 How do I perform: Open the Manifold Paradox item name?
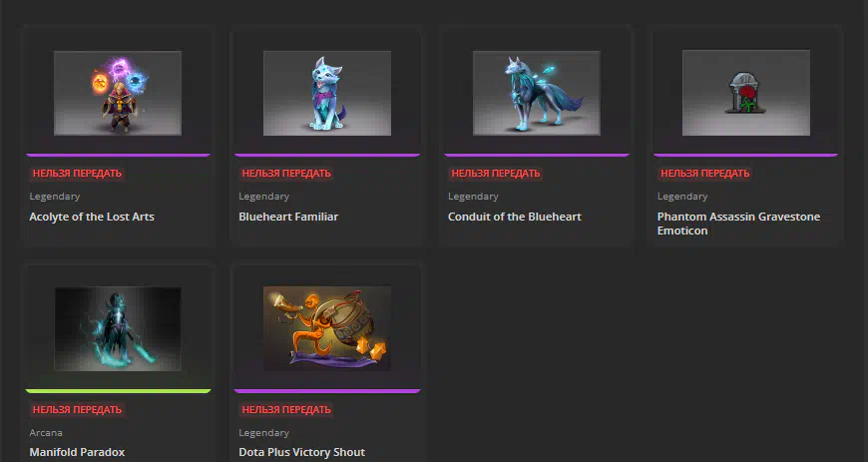[77, 452]
